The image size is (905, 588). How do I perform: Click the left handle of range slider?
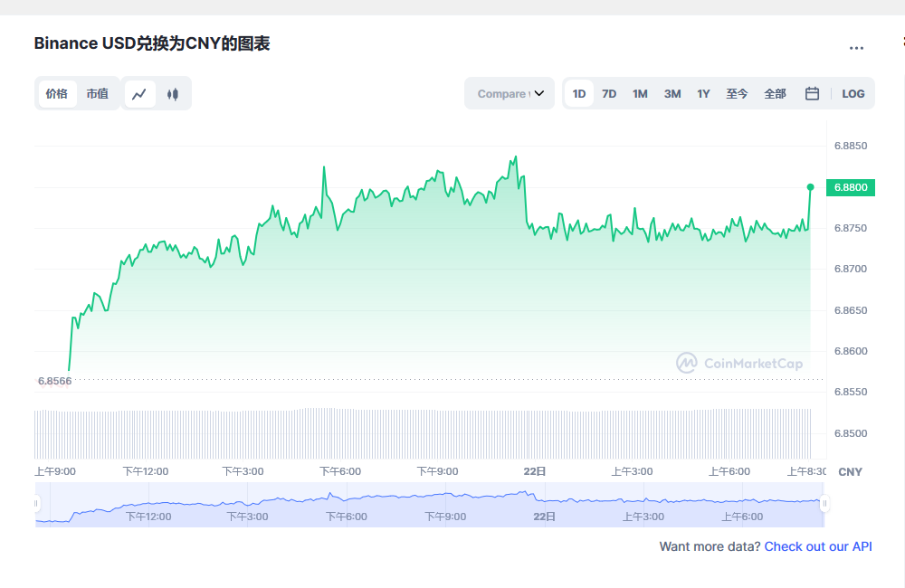(x=36, y=503)
